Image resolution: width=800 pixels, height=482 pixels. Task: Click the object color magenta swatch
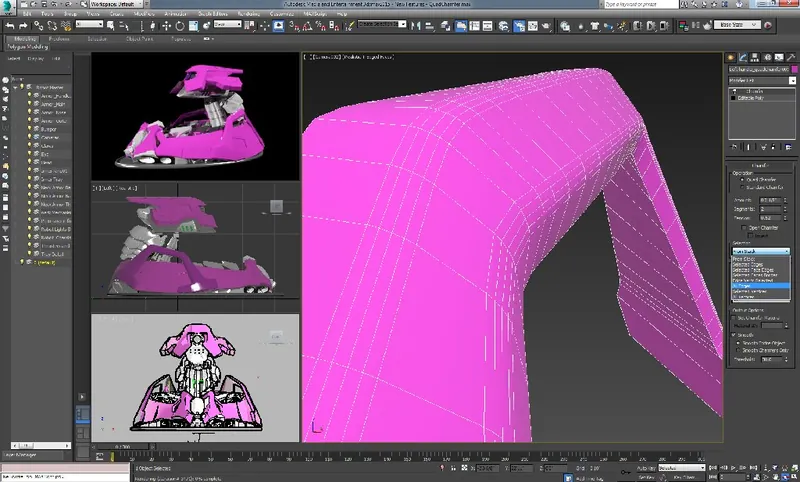click(794, 69)
